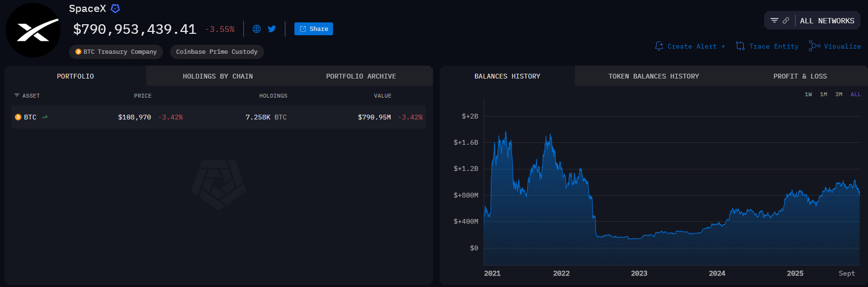Sort holdings by VALUE column header
Viewport: 868px width, 287px height.
pos(382,96)
